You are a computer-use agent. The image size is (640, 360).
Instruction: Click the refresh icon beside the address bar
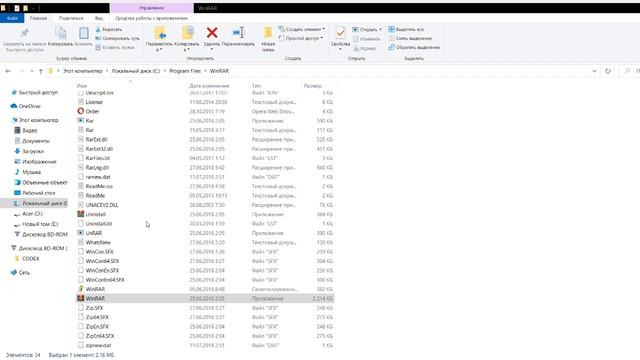[608, 71]
